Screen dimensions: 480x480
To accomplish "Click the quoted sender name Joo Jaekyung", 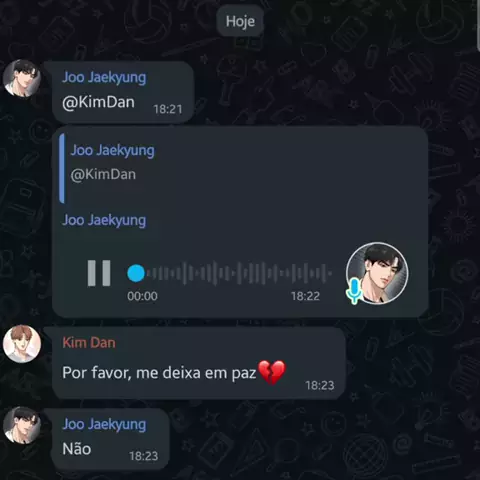I will 113,150.
